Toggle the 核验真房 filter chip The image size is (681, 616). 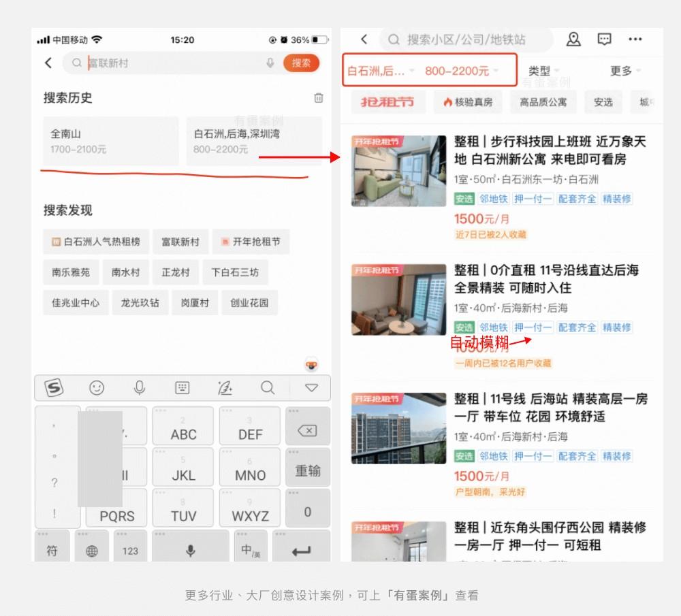point(468,102)
